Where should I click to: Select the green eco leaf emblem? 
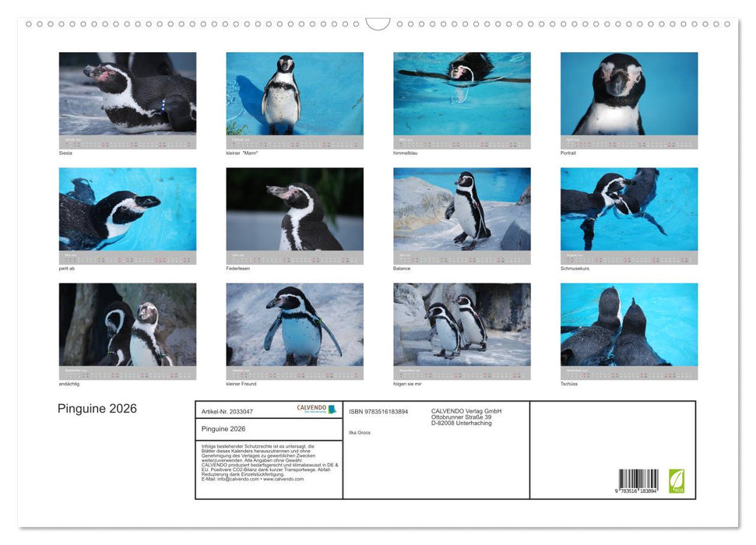click(677, 480)
